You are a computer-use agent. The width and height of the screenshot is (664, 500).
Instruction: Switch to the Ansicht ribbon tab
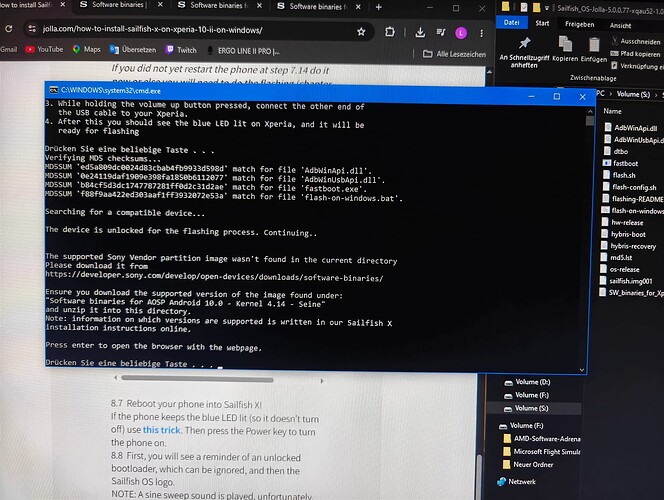620,25
